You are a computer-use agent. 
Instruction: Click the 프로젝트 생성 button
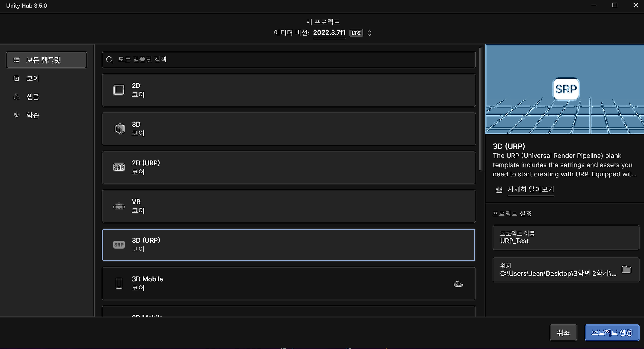[612, 332]
